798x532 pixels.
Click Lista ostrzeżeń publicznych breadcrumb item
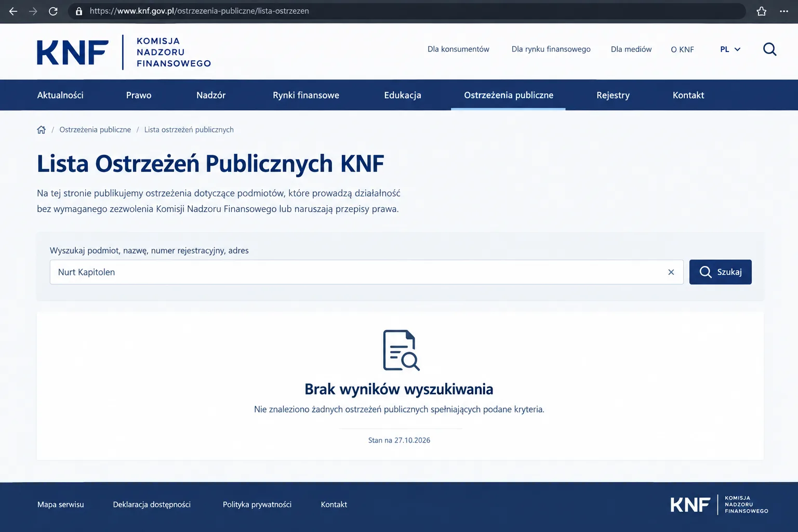[189, 130]
